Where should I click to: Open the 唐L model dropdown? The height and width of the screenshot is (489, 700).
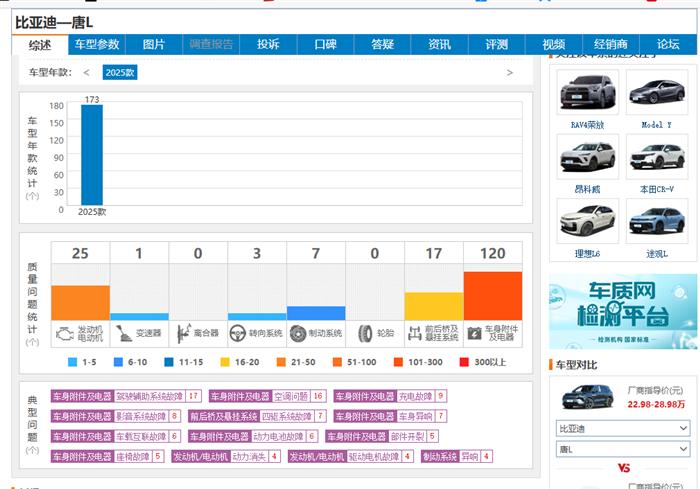pos(622,449)
